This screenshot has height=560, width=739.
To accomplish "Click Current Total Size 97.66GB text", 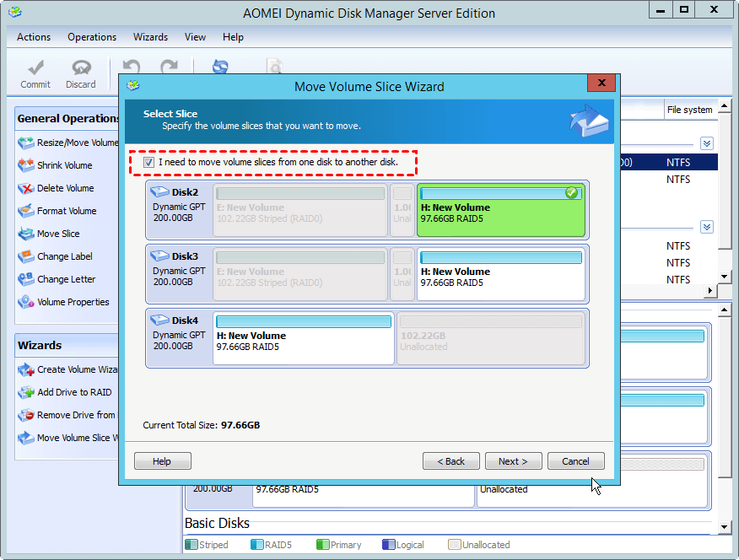I will click(x=202, y=425).
